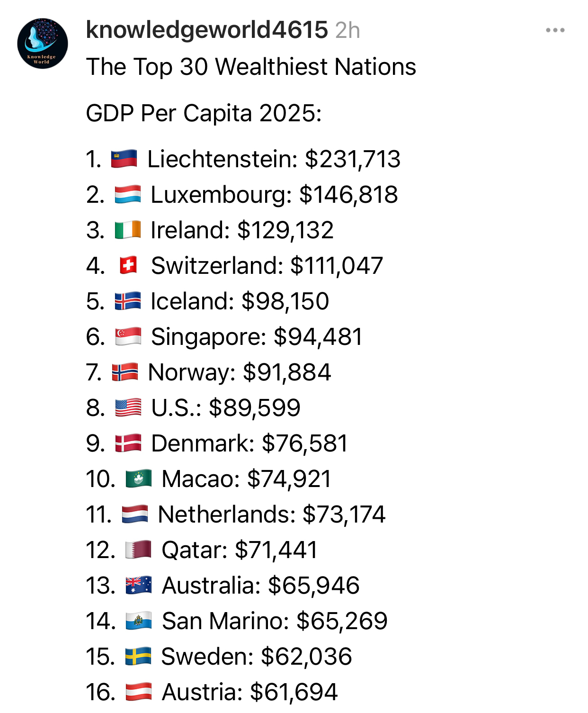Tap the 'GDP Per Capita 2025:' heading
Image resolution: width=588 pixels, height=713 pixels.
point(204,114)
